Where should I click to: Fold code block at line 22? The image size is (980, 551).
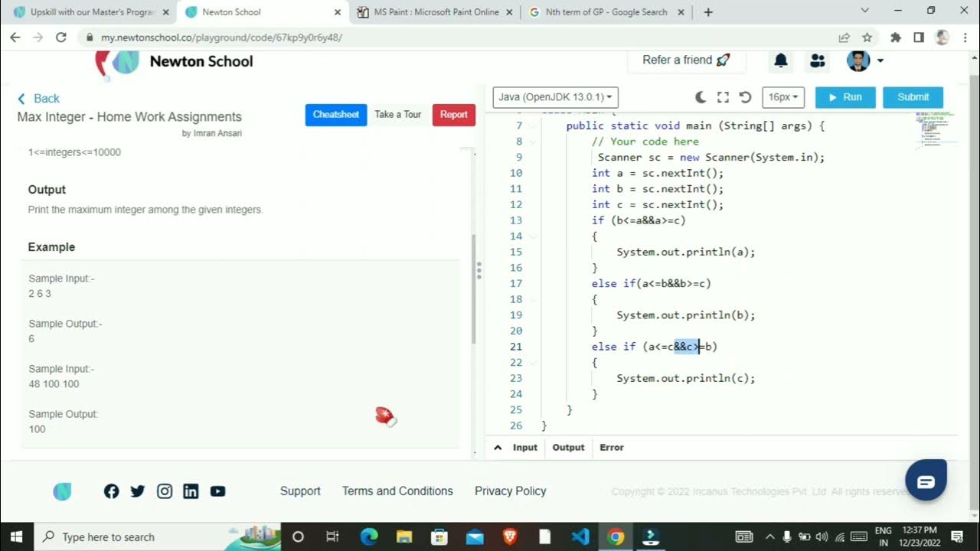[x=534, y=363]
